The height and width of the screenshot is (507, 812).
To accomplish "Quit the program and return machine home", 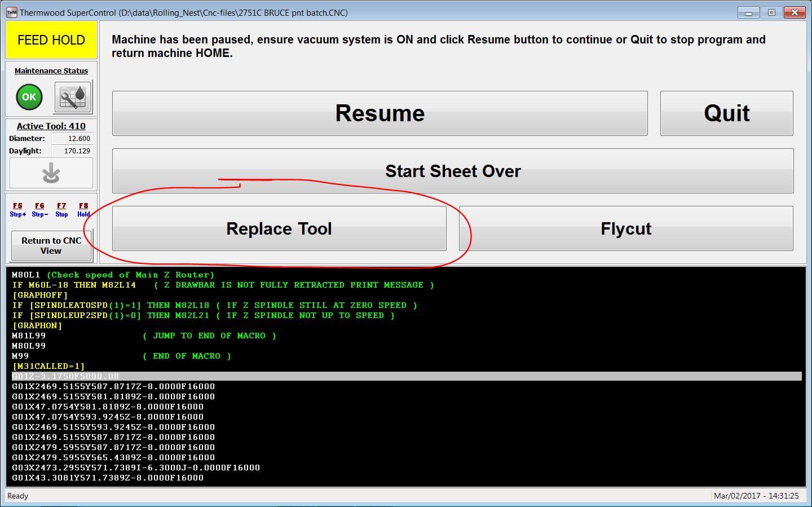I will (x=726, y=113).
